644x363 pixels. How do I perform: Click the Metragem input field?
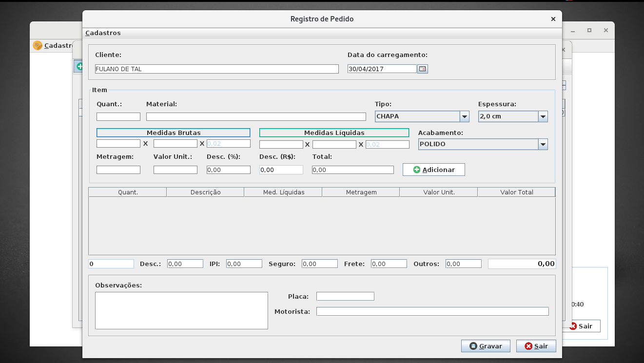coord(118,170)
